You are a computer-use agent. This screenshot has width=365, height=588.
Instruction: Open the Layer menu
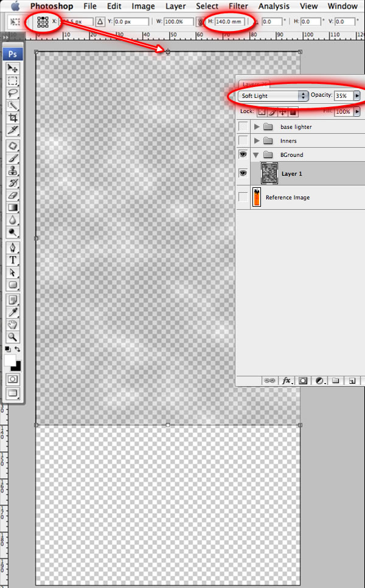(x=175, y=6)
